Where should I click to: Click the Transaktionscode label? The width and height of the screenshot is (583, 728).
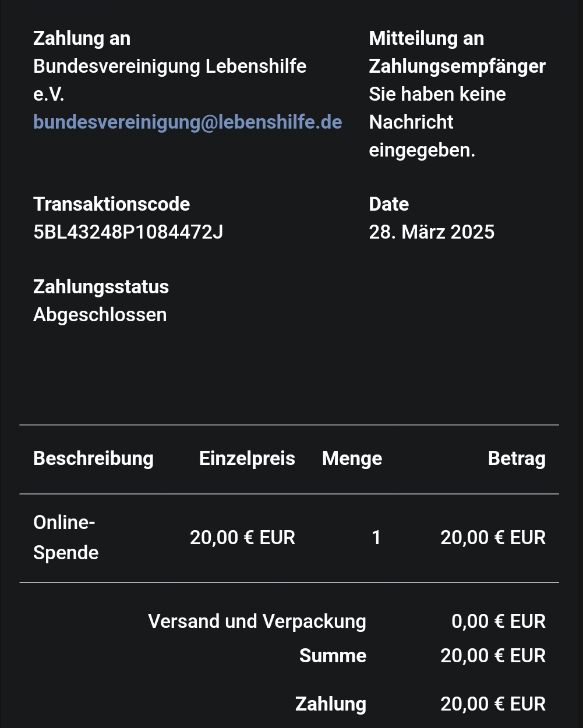pyautogui.click(x=111, y=204)
